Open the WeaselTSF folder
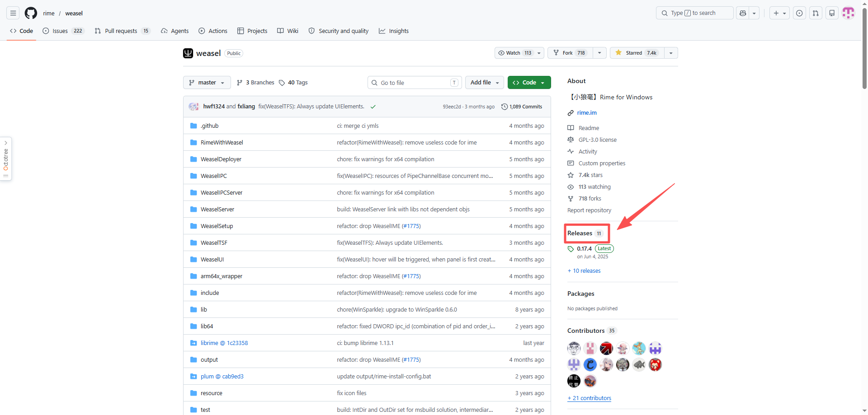The width and height of the screenshot is (868, 415). [x=214, y=242]
